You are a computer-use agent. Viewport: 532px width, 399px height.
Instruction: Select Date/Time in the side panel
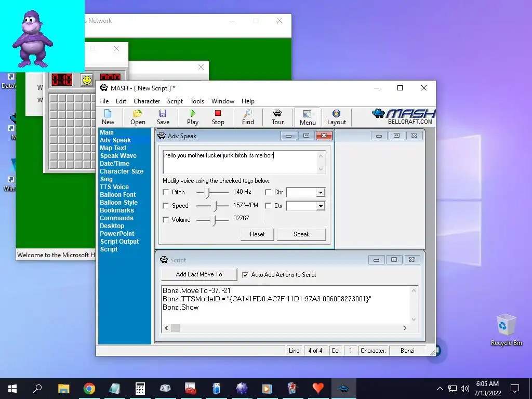[114, 164]
